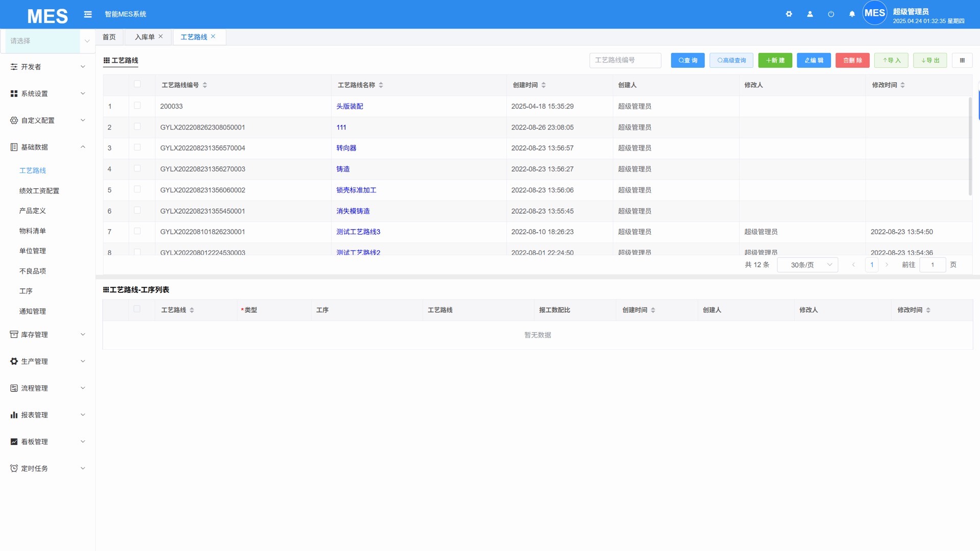The image size is (980, 551).
Task: Click the column grid settings icon
Action: coord(962,60)
